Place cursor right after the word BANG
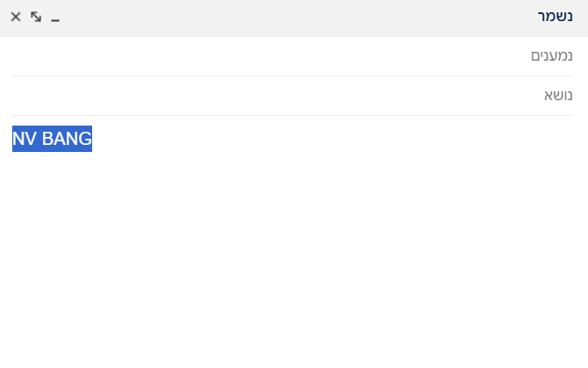Screen dimensions: 588x368 click(x=92, y=139)
